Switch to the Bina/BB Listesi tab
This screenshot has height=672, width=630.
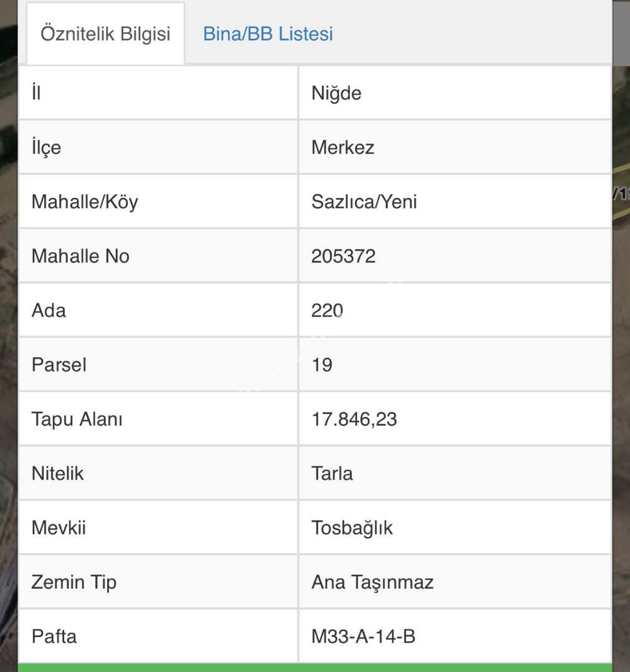click(x=268, y=34)
